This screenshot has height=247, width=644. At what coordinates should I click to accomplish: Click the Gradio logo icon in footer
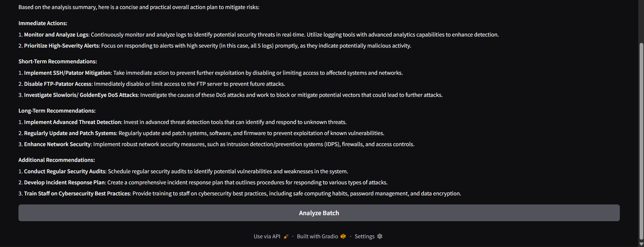pos(343,236)
